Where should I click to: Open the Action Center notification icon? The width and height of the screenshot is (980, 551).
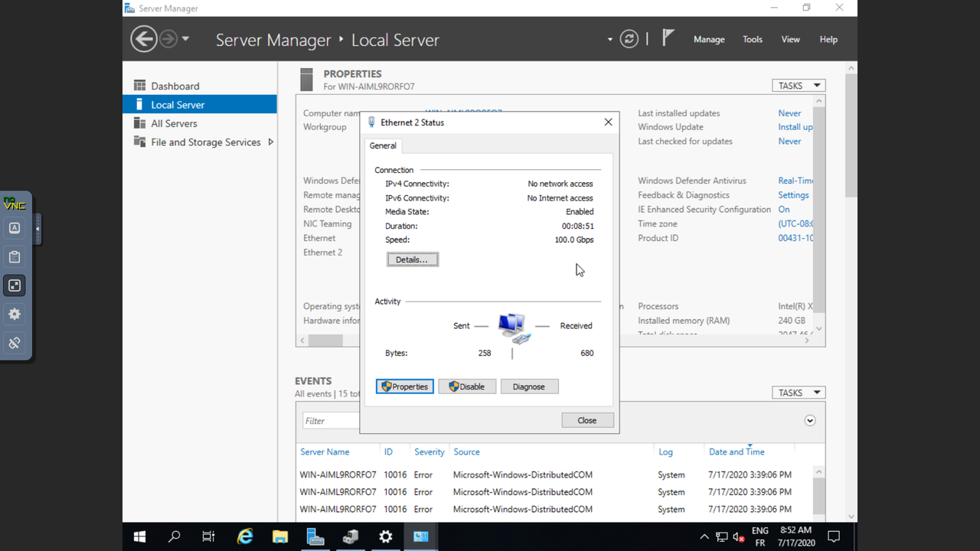[x=835, y=537]
